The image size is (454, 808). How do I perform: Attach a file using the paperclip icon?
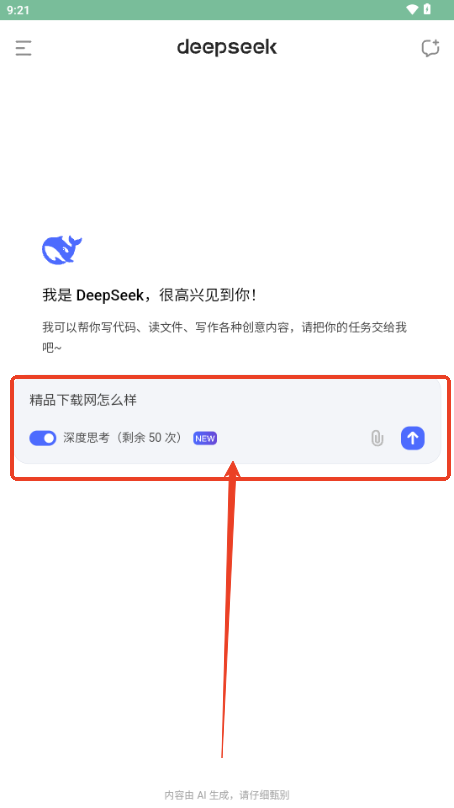point(377,438)
